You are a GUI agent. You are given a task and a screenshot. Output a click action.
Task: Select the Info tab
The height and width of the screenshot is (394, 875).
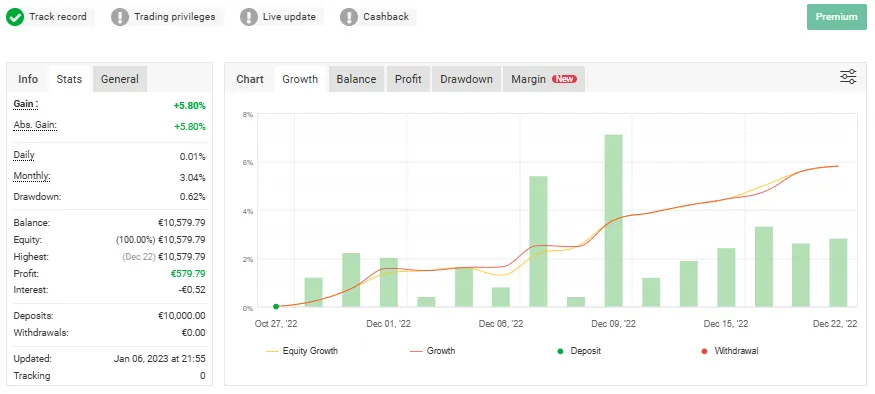28,79
